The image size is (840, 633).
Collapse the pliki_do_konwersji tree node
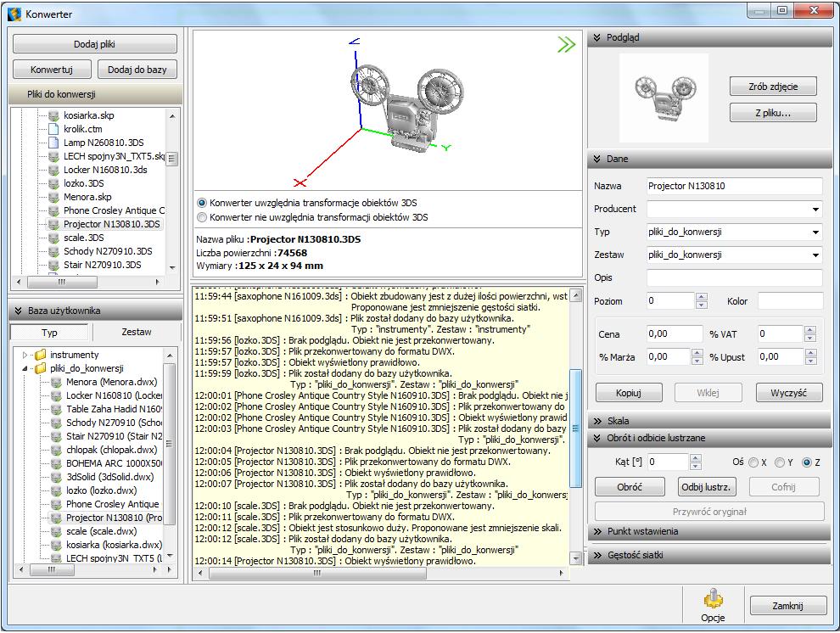(x=25, y=368)
